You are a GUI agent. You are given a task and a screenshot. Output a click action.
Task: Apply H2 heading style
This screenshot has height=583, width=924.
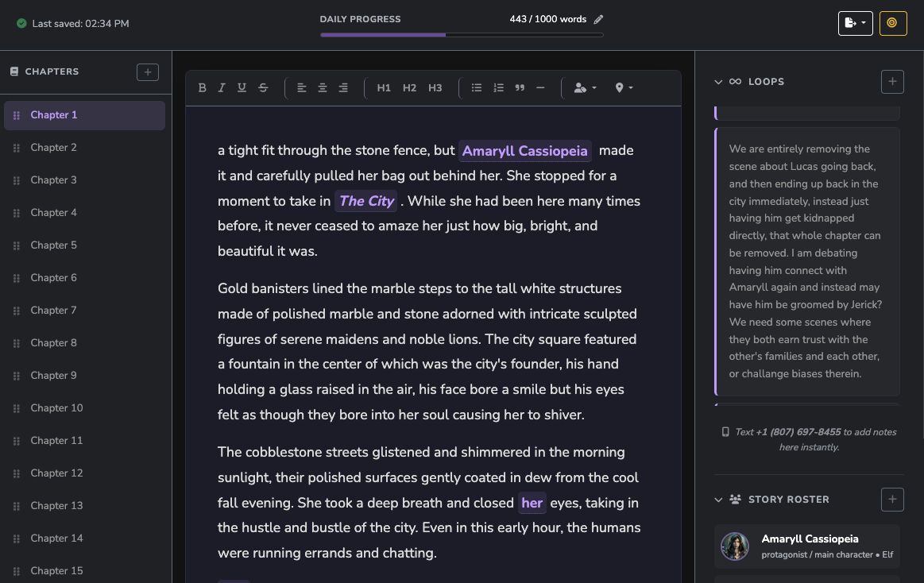click(x=409, y=88)
